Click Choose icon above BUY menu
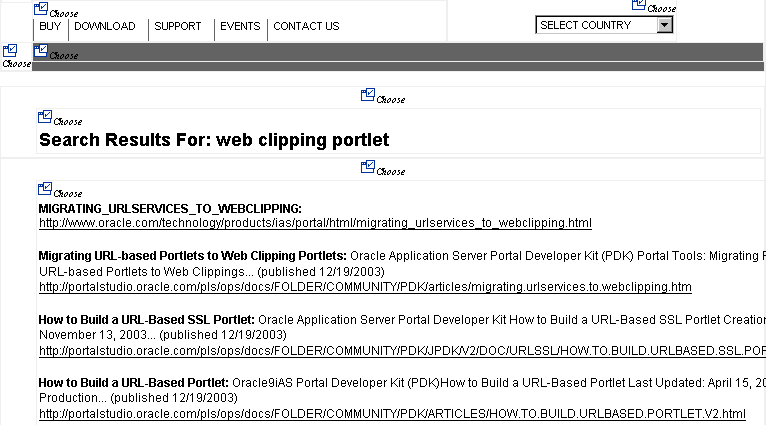The height and width of the screenshot is (425, 766). tap(41, 9)
